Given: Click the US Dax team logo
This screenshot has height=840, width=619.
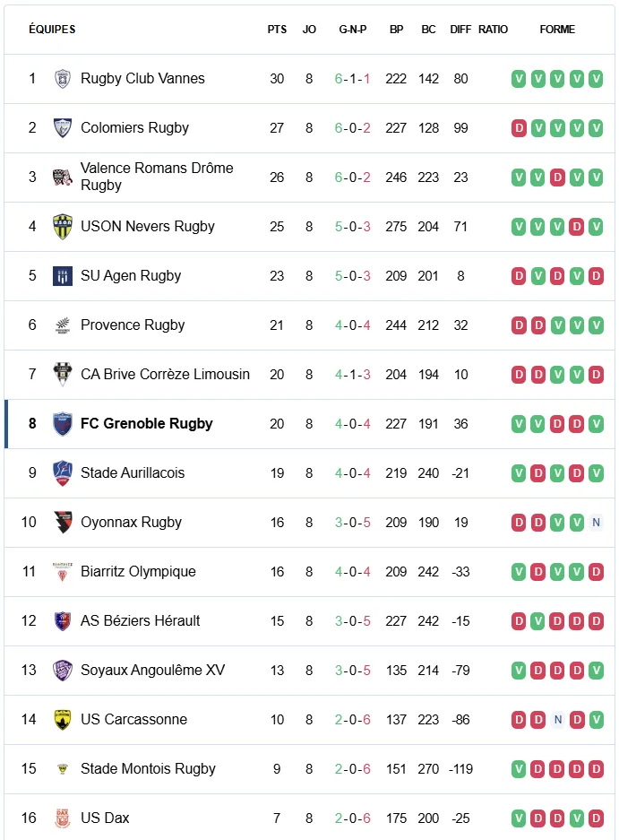Looking at the screenshot, I should [x=62, y=818].
